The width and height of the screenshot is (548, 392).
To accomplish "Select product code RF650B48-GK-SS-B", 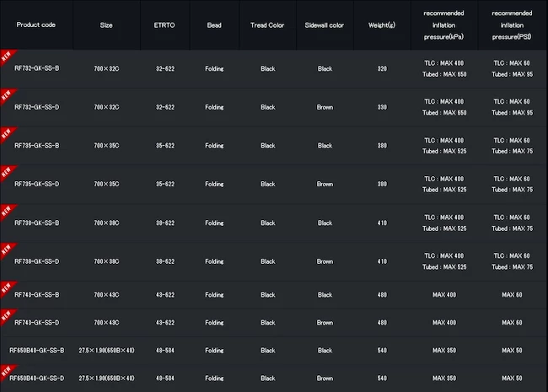I will point(37,351).
